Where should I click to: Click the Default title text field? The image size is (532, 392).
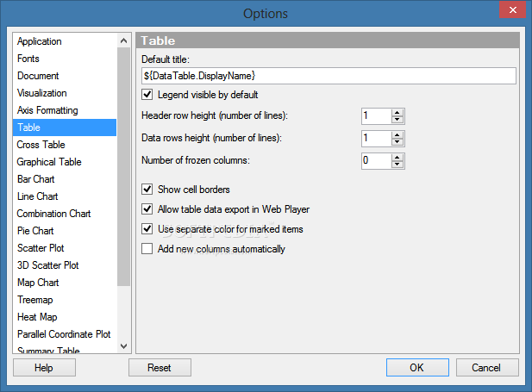(x=329, y=76)
